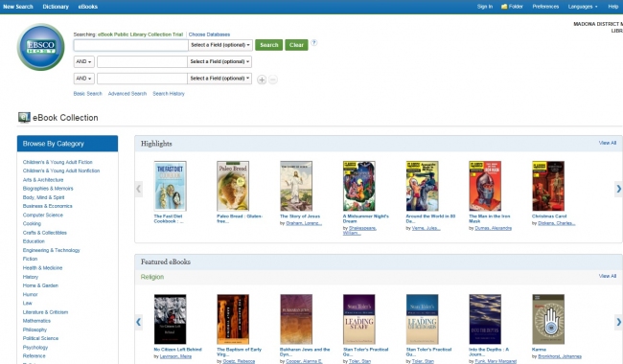Browse Biographies & Memoirs category
This screenshot has height=364, width=623.
pos(48,189)
